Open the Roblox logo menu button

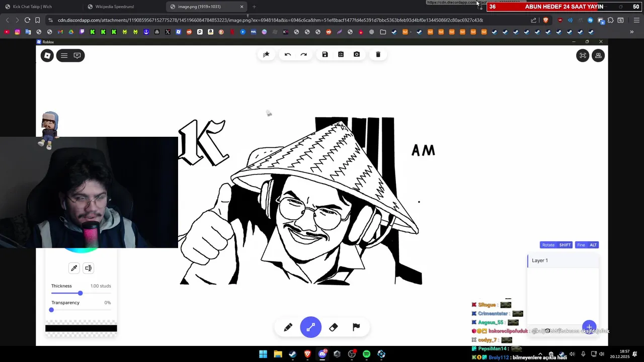coord(47,55)
